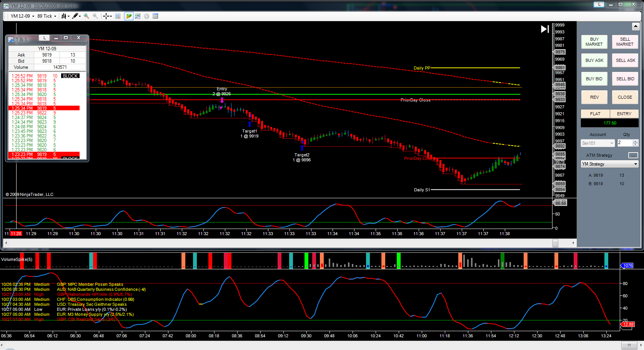Screen dimensions: 644x350
Task: Open the data box table icon
Action: pos(155,16)
